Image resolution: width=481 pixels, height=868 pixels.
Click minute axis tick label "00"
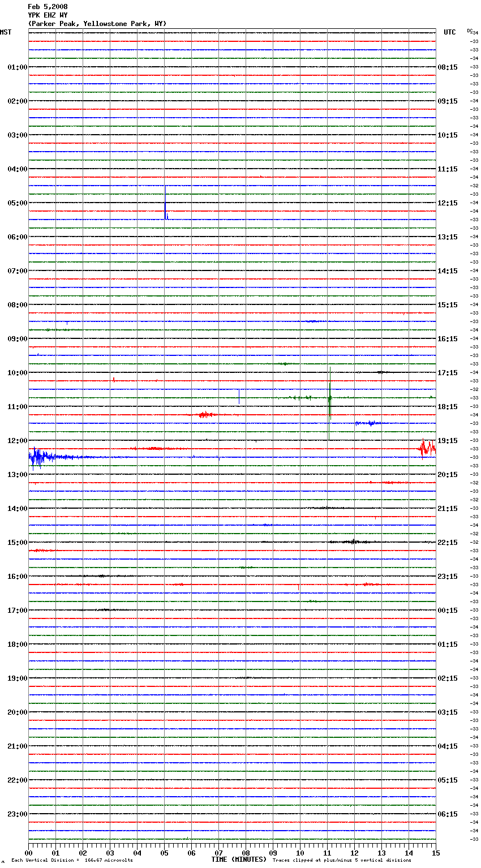coord(28,853)
